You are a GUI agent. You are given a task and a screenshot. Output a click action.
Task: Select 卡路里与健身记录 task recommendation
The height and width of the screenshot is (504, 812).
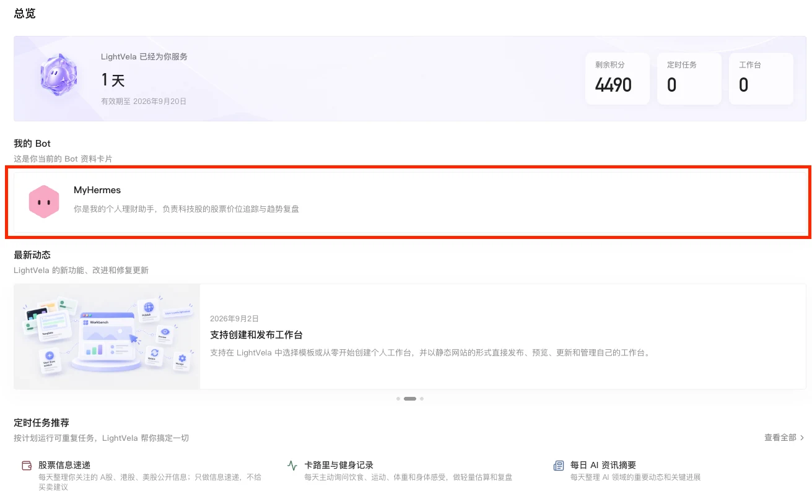(339, 465)
